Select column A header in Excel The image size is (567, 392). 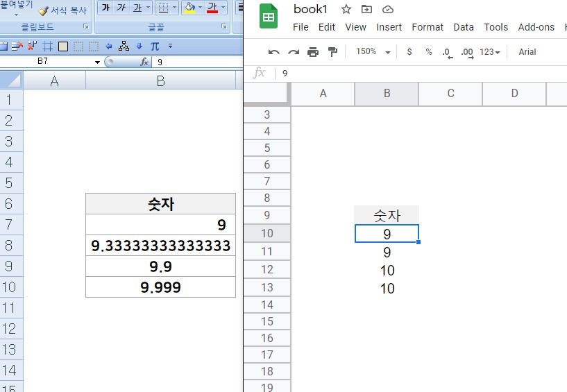(54, 80)
